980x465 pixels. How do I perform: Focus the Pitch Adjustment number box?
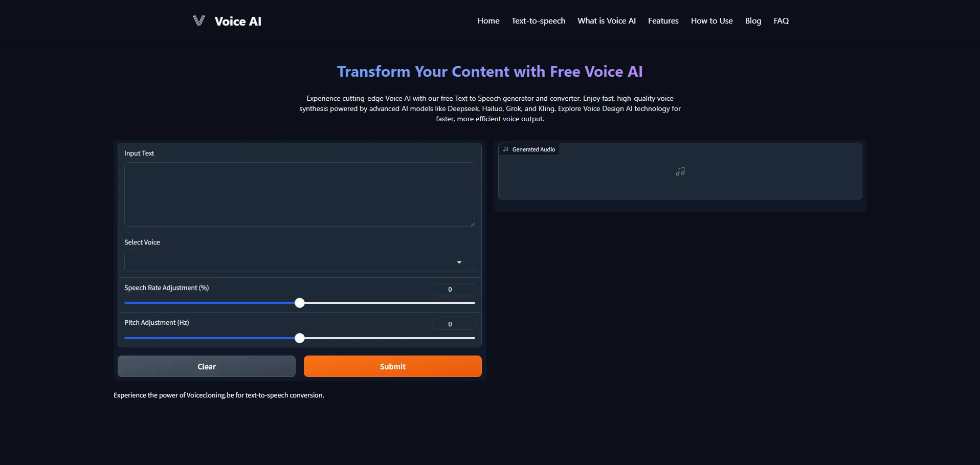[x=453, y=324]
